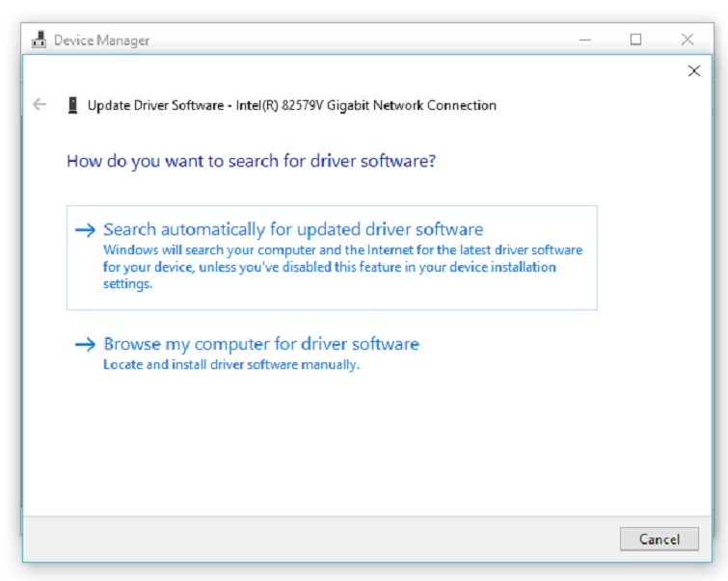
Task: Maximize the Device Manager window
Action: (x=635, y=40)
